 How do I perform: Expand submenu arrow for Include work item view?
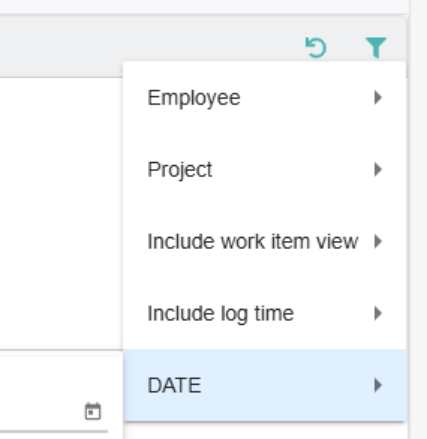tap(378, 241)
